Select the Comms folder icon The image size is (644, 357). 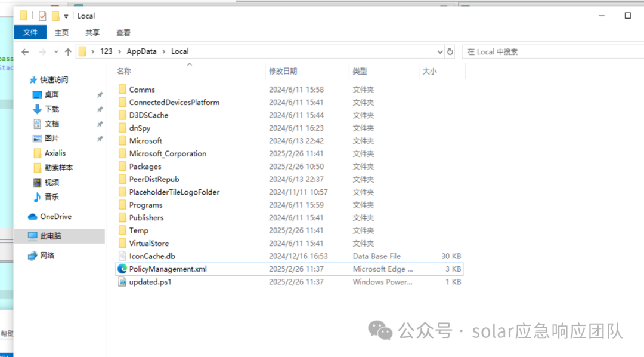tap(122, 90)
